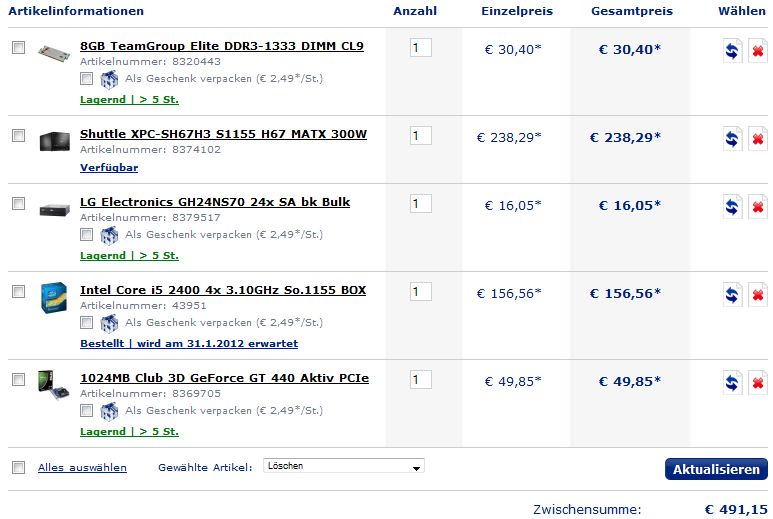Focus quantity field for TeamGroup RAM
The image size is (773, 519).
(x=421, y=48)
